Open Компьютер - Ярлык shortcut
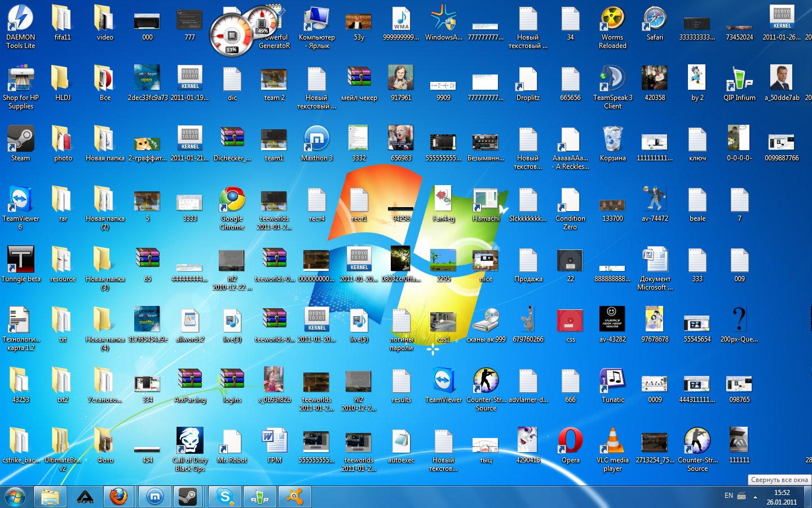The width and height of the screenshot is (812, 508). (x=317, y=27)
